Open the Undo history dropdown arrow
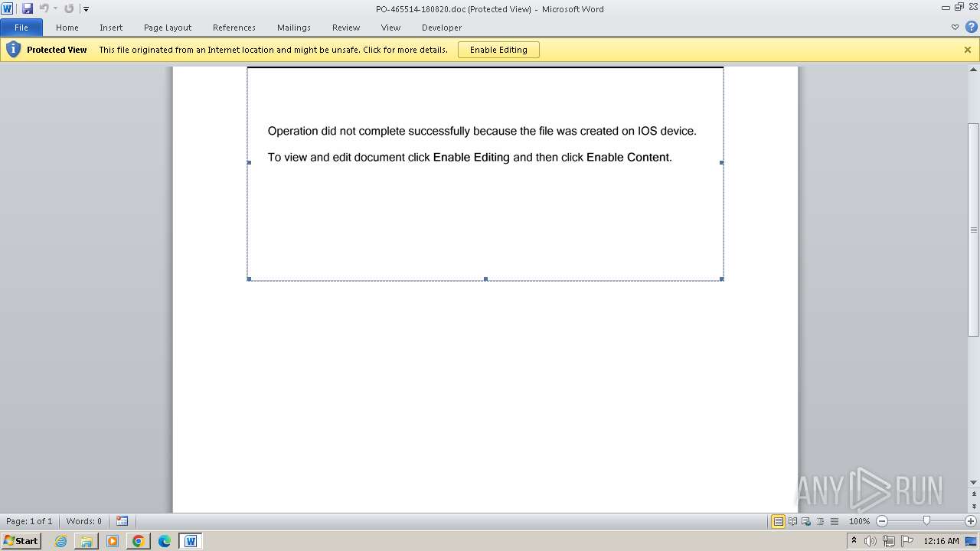Screen dimensions: 980x551 pyautogui.click(x=55, y=8)
